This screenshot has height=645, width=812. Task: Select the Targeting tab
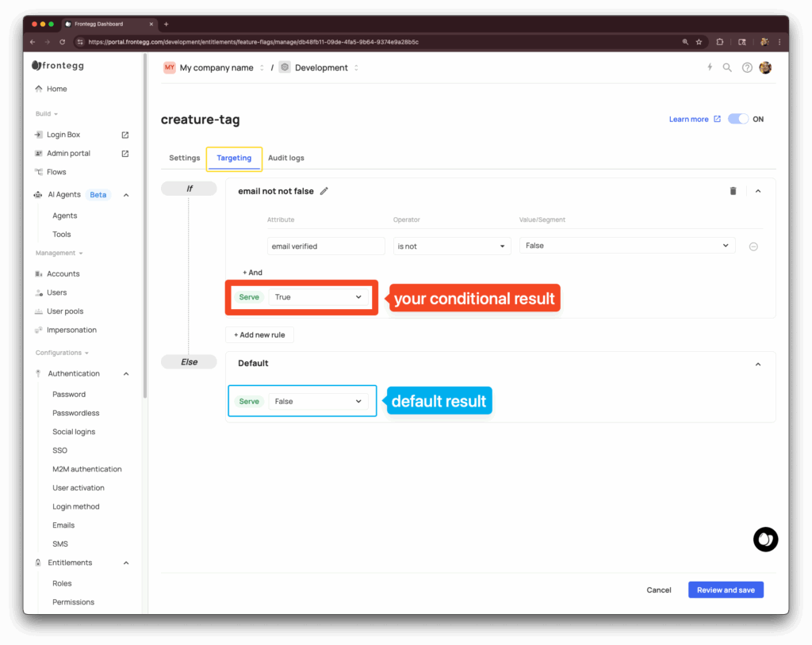click(234, 158)
